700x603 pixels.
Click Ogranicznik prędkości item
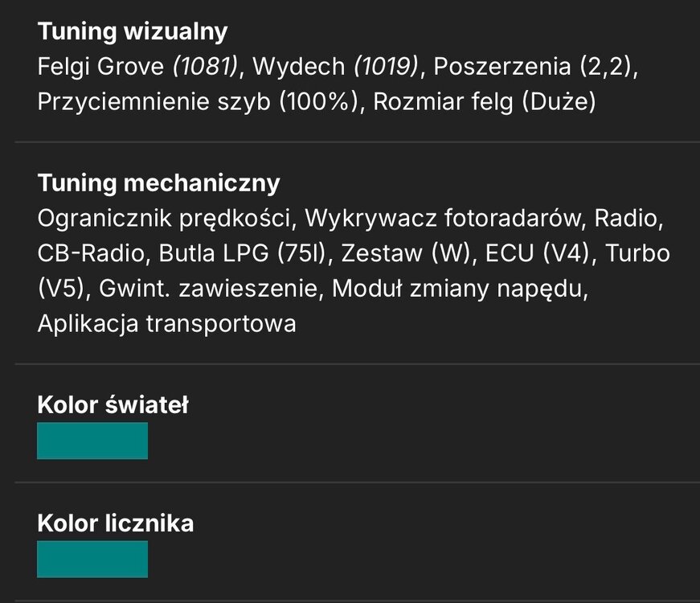pos(164,219)
